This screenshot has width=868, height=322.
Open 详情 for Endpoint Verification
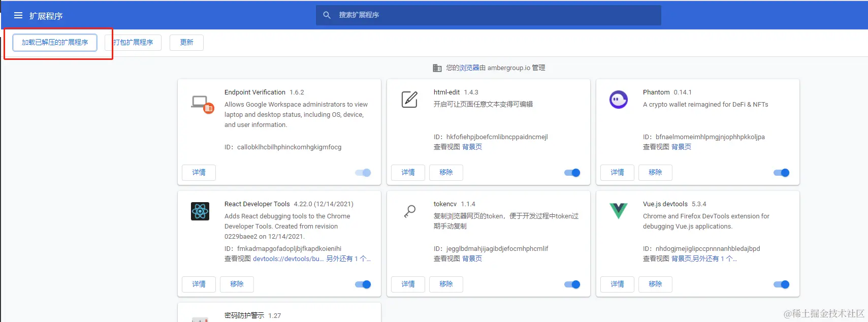click(x=199, y=173)
